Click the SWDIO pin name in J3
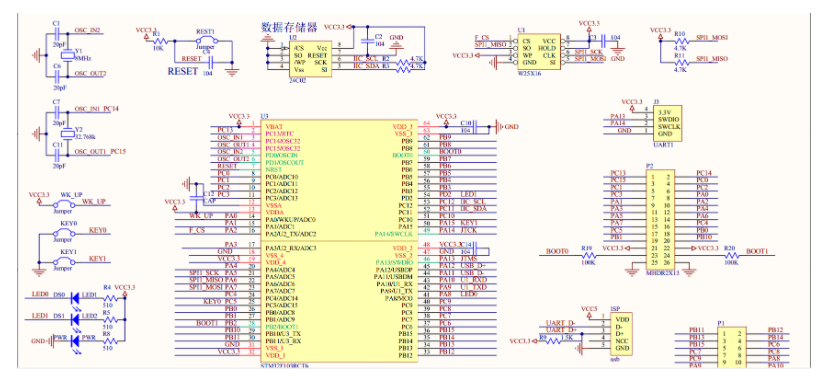Viewport: 834px width, 378px height. point(669,120)
